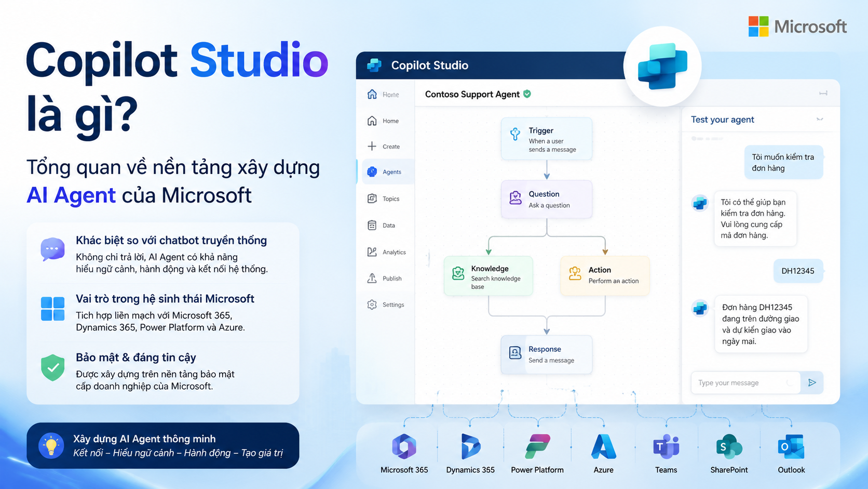Click the Windows grid icon beside Vai trò

click(x=52, y=309)
